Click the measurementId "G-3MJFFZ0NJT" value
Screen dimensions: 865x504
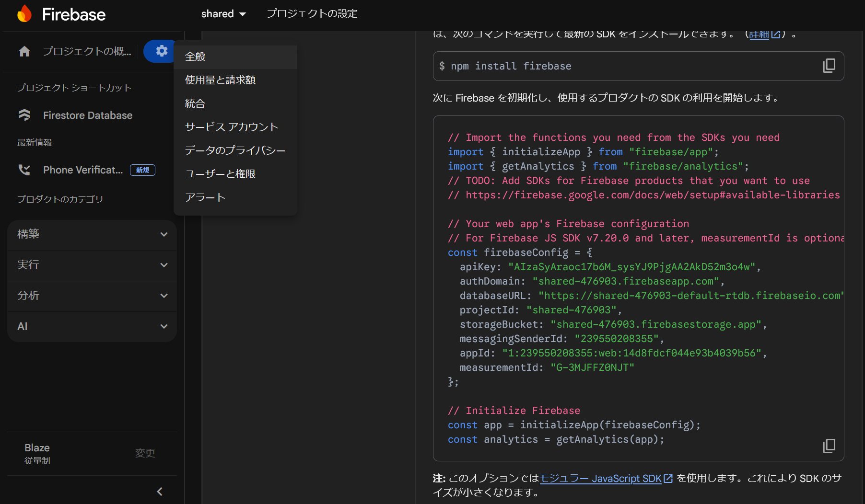[592, 367]
